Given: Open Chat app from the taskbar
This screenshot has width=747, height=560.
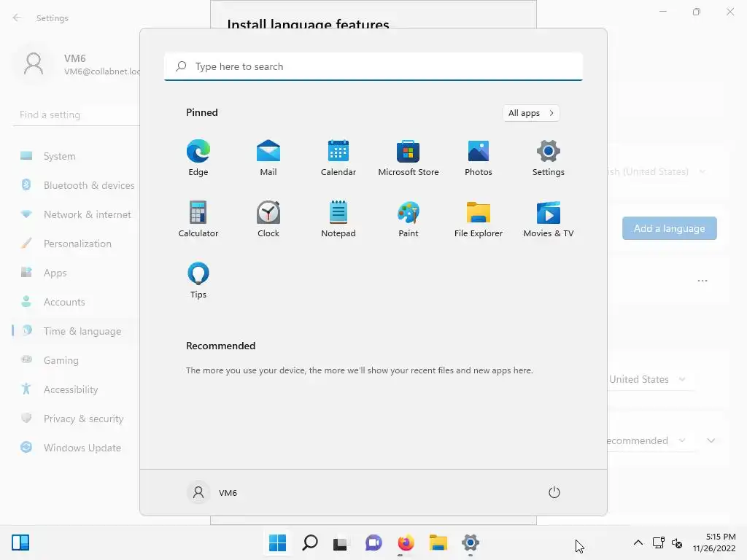Looking at the screenshot, I should 373,542.
